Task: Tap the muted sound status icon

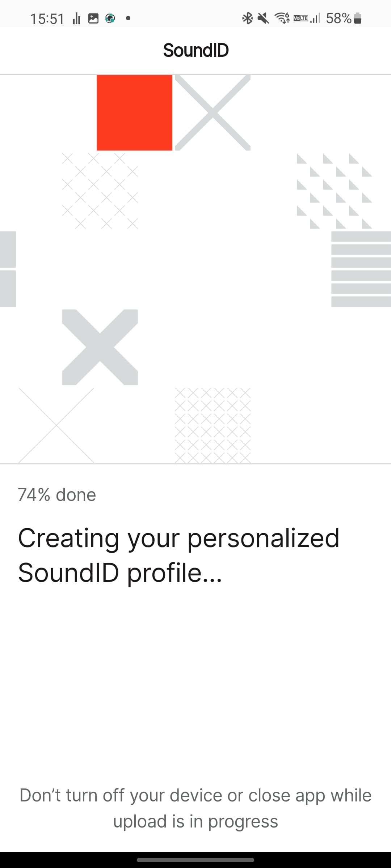Action: pos(263,18)
